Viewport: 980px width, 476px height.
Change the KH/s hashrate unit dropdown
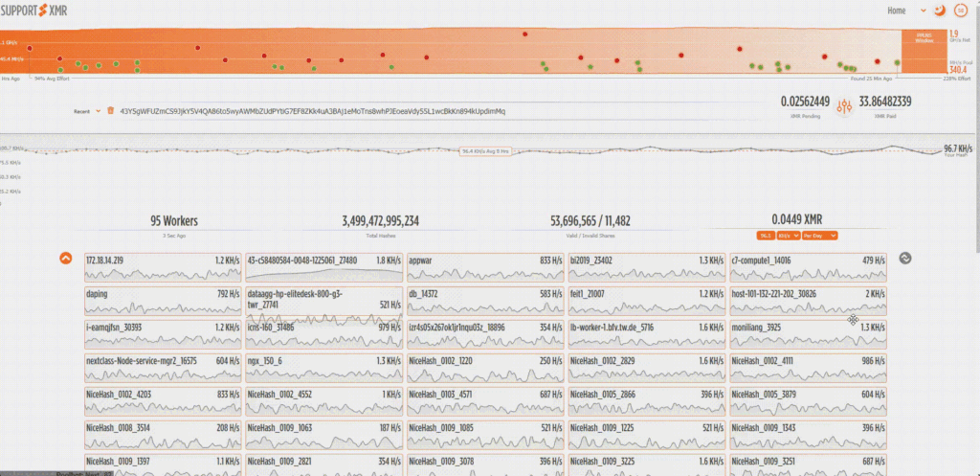click(788, 235)
